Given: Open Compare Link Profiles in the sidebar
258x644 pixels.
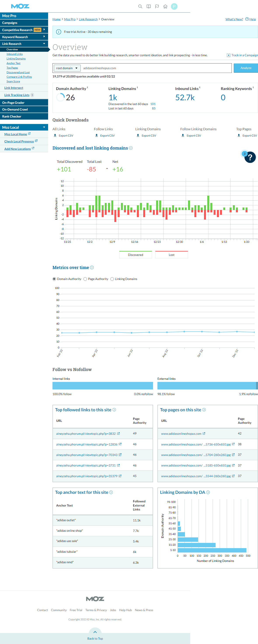Looking at the screenshot, I should click(x=19, y=77).
